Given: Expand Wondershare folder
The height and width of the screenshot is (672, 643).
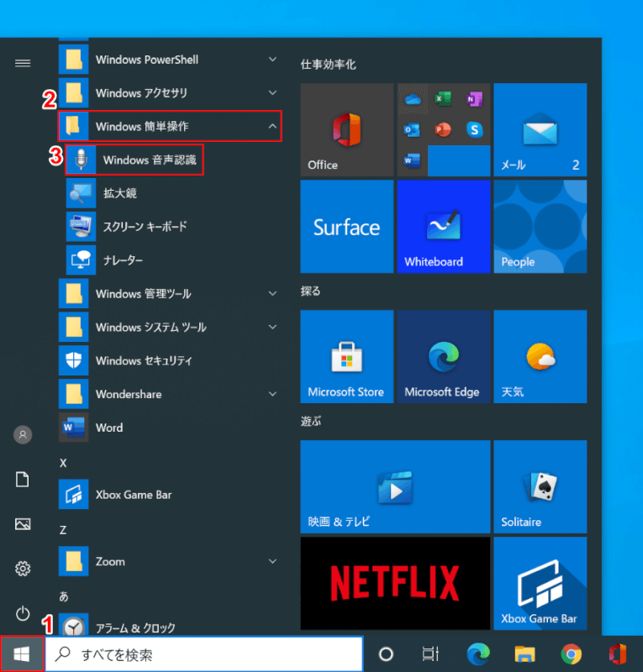Looking at the screenshot, I should click(170, 394).
